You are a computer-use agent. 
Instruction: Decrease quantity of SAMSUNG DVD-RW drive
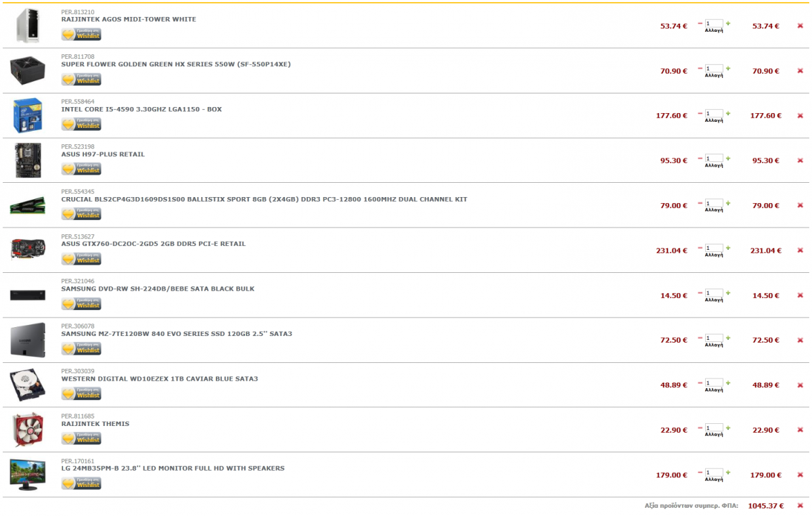click(x=700, y=293)
